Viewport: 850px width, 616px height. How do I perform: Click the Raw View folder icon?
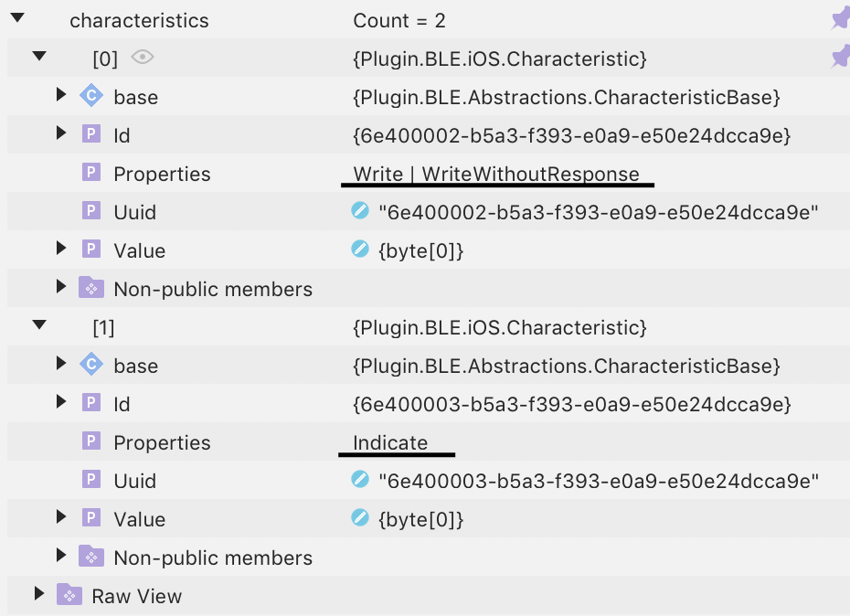[x=68, y=595]
